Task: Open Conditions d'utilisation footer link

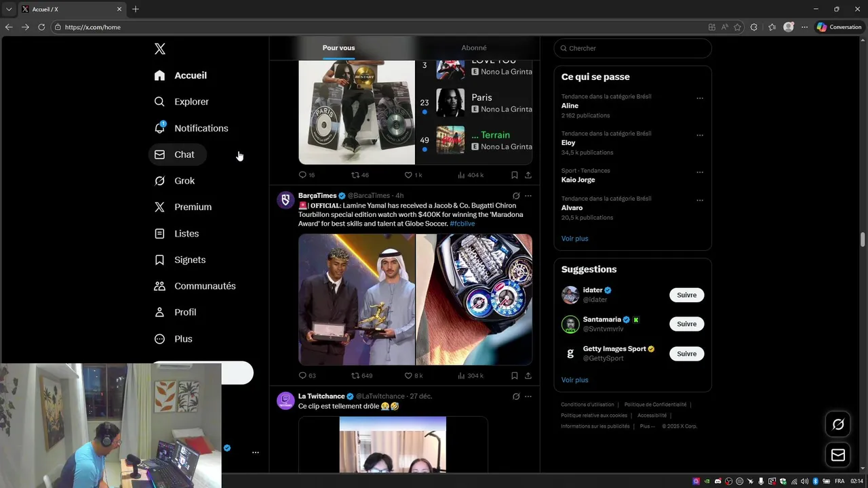Action: pyautogui.click(x=587, y=405)
